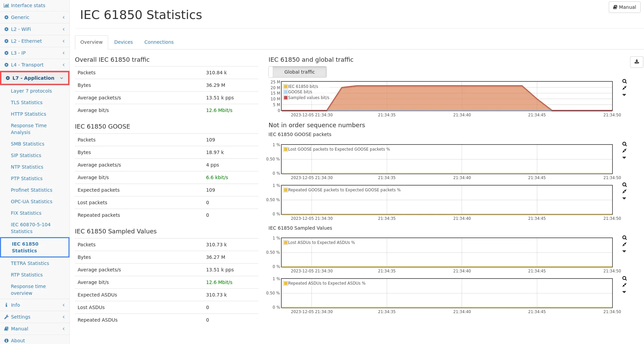Go to Profinet Statistics
This screenshot has width=644, height=344.
coord(32,190)
